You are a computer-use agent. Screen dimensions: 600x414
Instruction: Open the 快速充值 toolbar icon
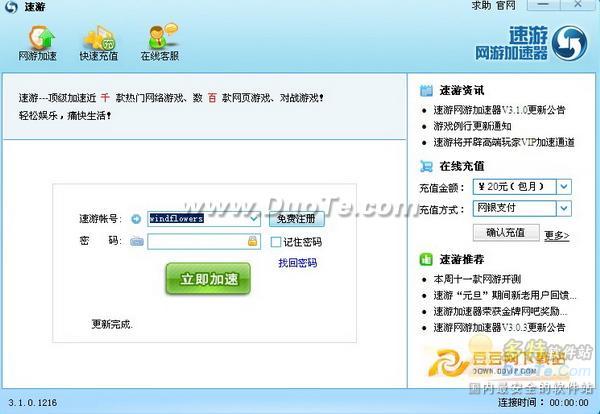99,43
